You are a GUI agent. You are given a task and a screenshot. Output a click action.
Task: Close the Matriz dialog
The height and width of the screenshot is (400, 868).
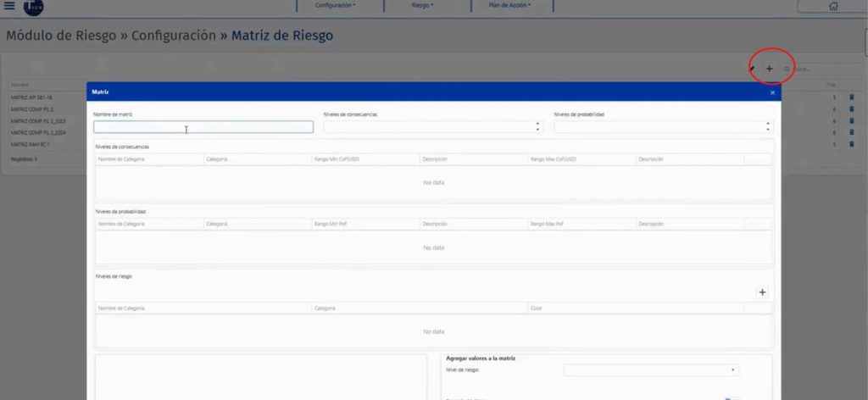772,92
